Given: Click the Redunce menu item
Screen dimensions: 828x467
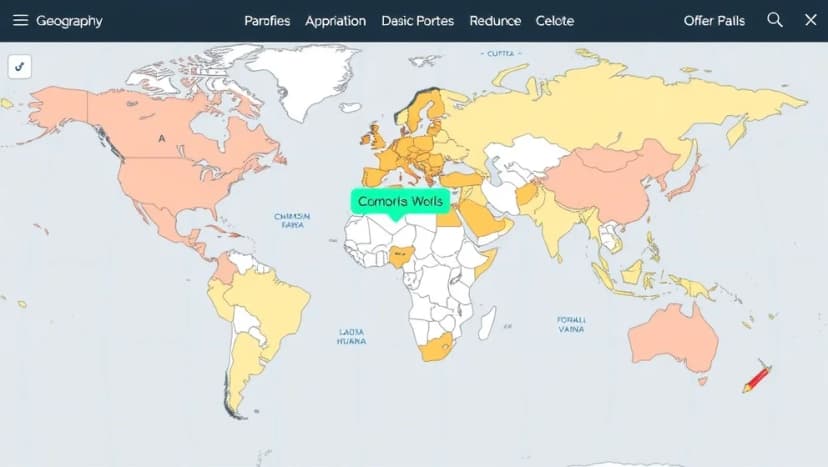Looking at the screenshot, I should tap(495, 21).
